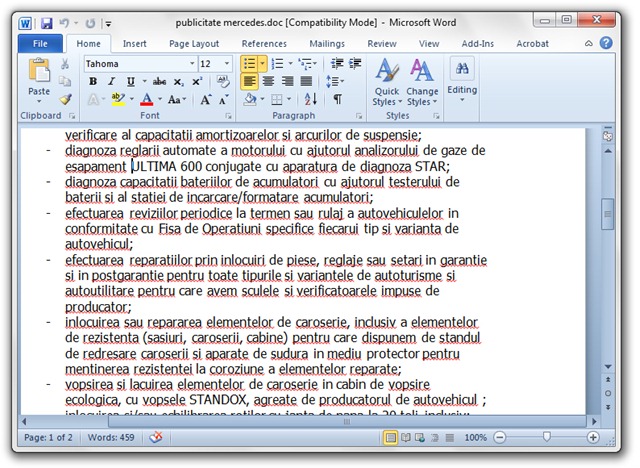Click the Shrink Font icon
The width and height of the screenshot is (640, 468).
coord(224,99)
